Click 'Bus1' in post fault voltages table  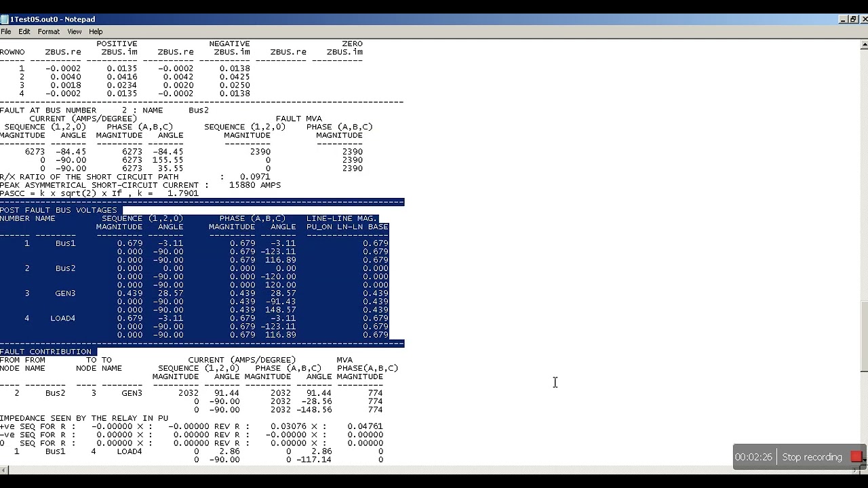pos(65,243)
